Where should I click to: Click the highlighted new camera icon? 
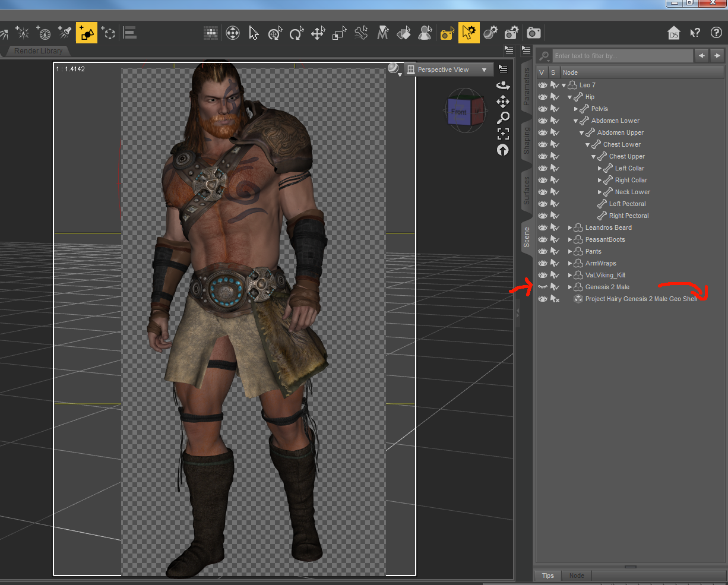[x=87, y=33]
